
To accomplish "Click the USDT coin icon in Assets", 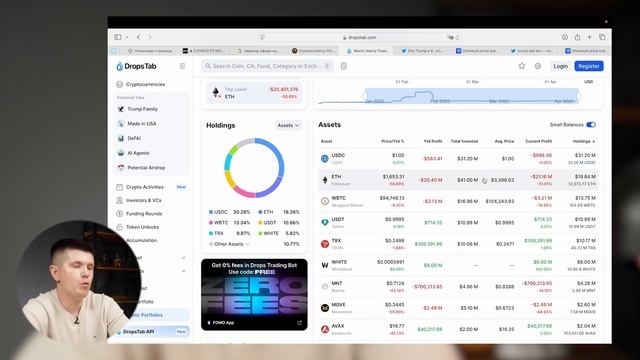I will pos(325,222).
